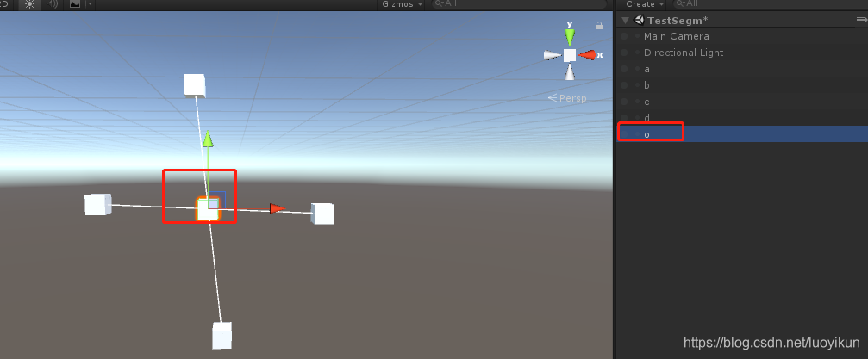Click the blue XY plane handle
This screenshot has width=868, height=359.
click(x=216, y=201)
